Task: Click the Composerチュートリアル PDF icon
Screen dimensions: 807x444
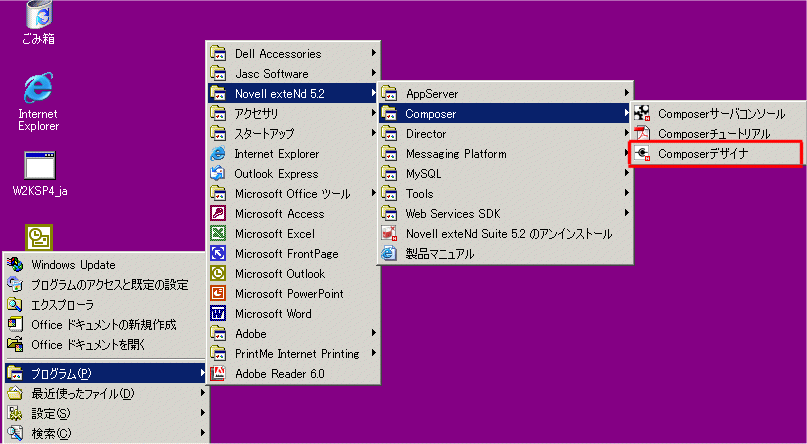Action: (642, 134)
